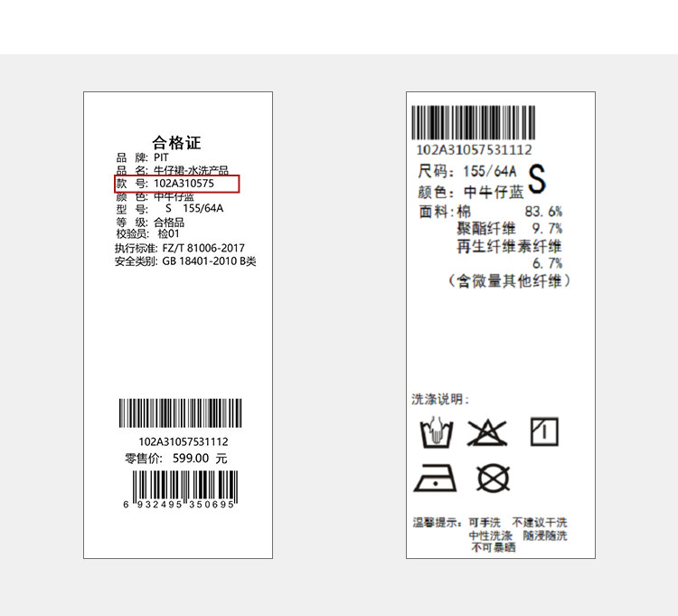Click the safety category GB 18401-2010 line

(x=185, y=261)
